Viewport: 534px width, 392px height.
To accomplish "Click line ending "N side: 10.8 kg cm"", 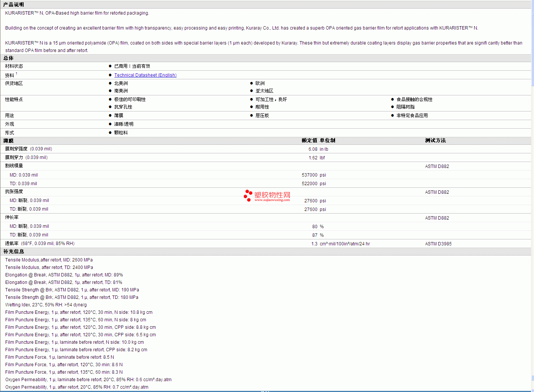I will tap(79, 312).
